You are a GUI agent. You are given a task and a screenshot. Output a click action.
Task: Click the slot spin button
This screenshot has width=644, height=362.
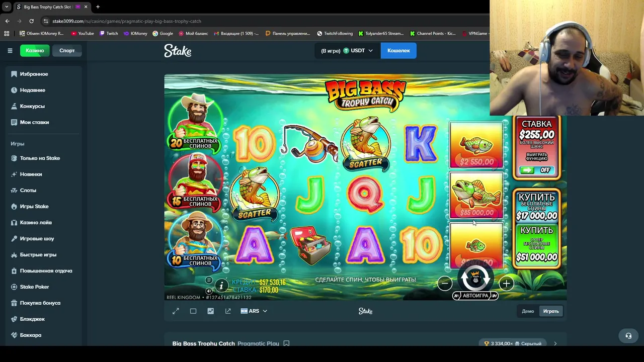point(475,278)
